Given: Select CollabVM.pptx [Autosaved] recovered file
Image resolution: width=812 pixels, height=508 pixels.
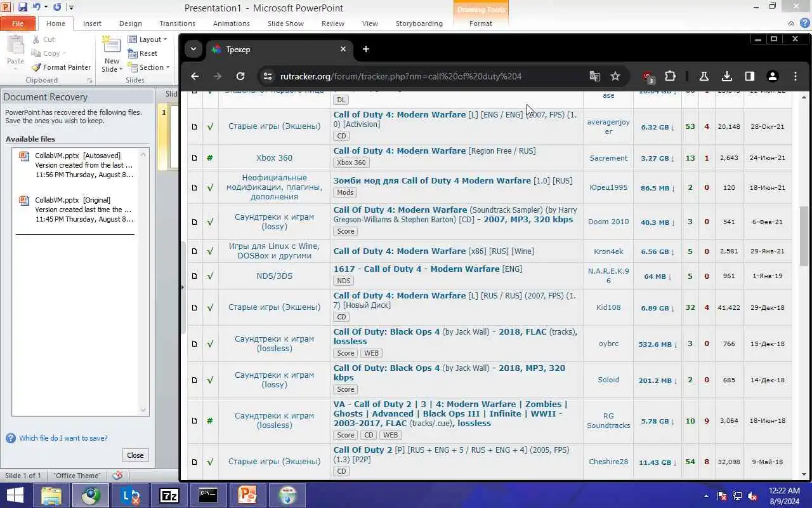Looking at the screenshot, I should (x=75, y=165).
